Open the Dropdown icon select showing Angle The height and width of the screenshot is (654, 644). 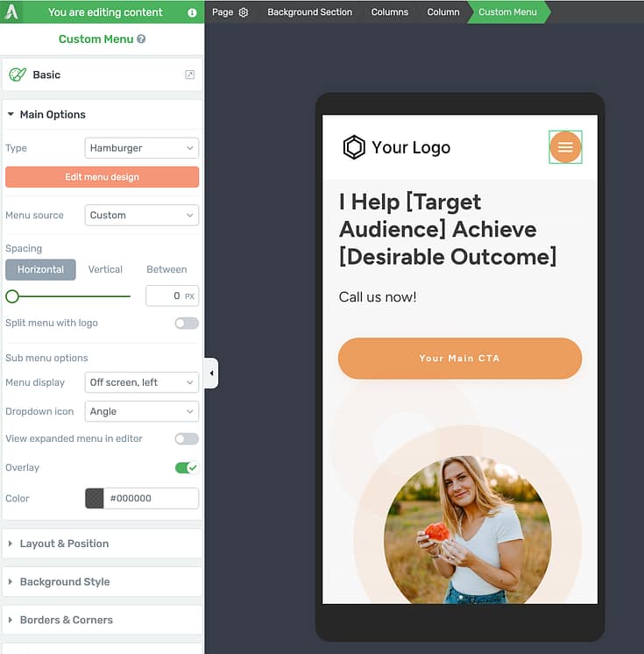(x=142, y=412)
